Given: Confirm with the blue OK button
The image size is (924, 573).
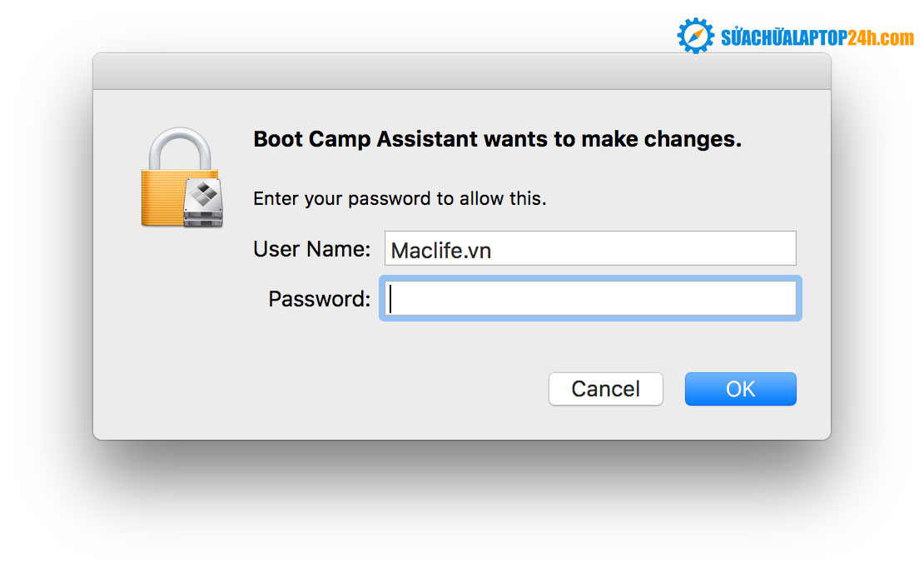Looking at the screenshot, I should [740, 389].
